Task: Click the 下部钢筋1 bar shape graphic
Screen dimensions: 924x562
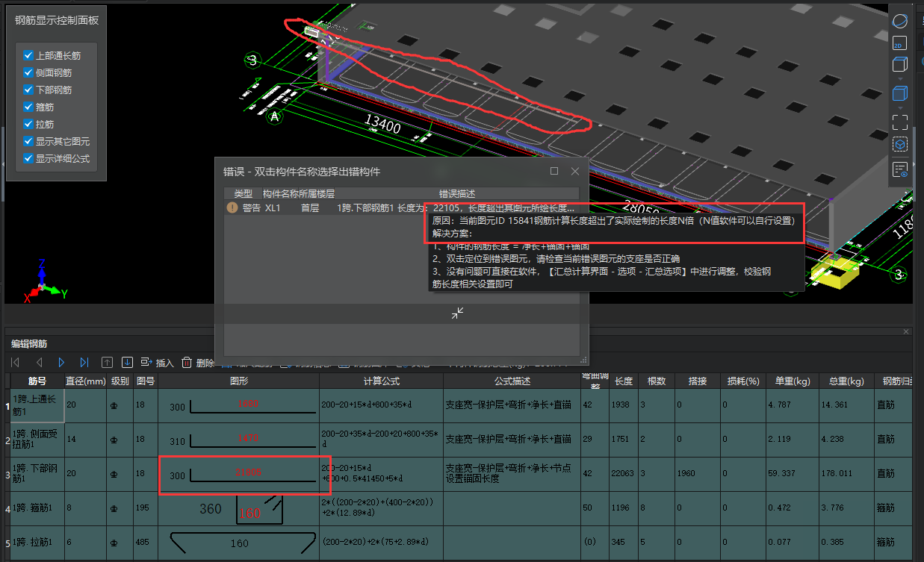Action: click(x=239, y=474)
